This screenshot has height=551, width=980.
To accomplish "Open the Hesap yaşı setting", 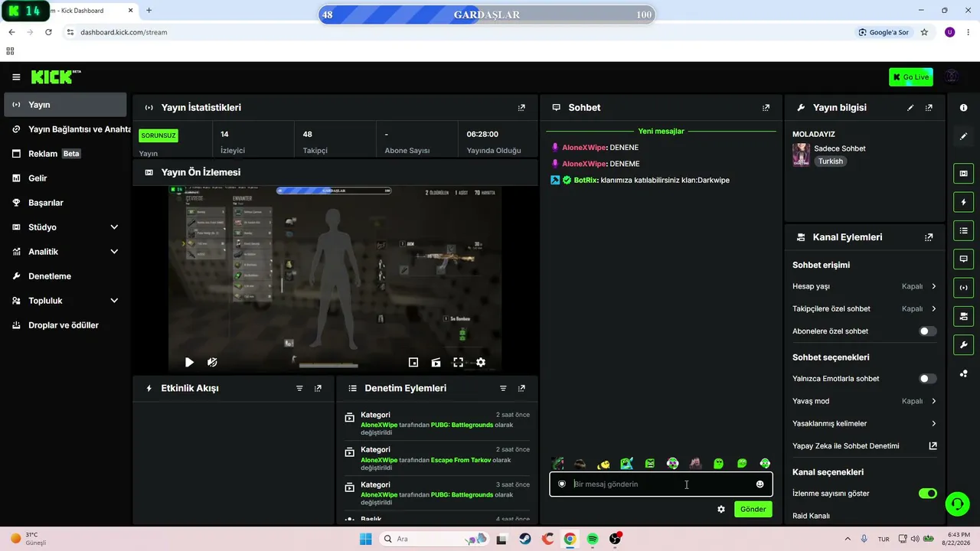I will coord(864,286).
